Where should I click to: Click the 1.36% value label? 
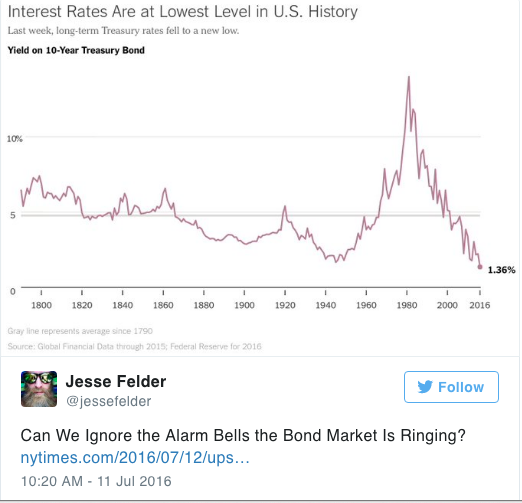click(501, 270)
